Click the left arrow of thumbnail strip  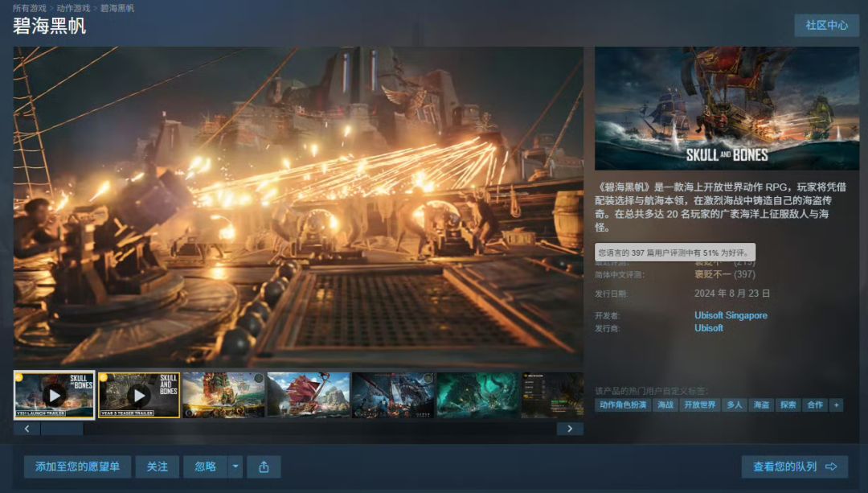tap(27, 429)
